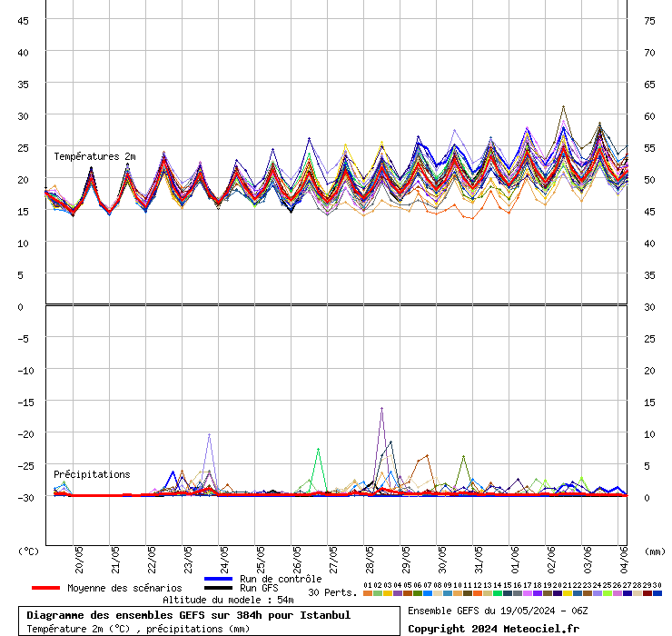The width and height of the screenshot is (672, 636).
Task: Select the 26/05 date on the x-axis
Action: [297, 556]
